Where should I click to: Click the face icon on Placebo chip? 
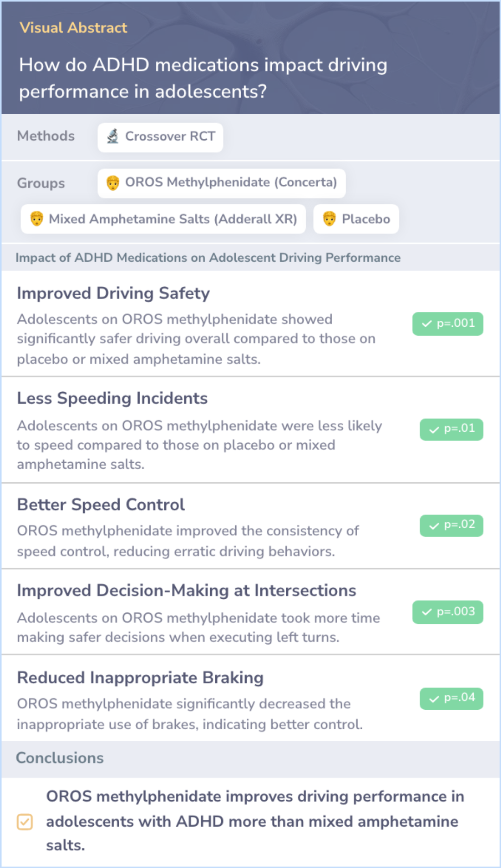[x=329, y=219]
